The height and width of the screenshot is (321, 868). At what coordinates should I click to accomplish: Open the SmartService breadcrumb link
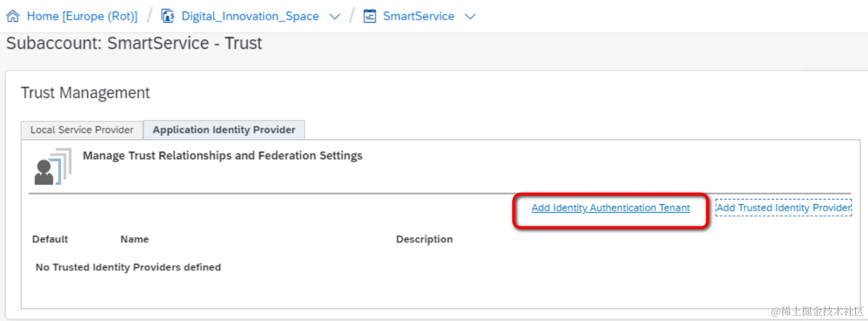tap(418, 16)
